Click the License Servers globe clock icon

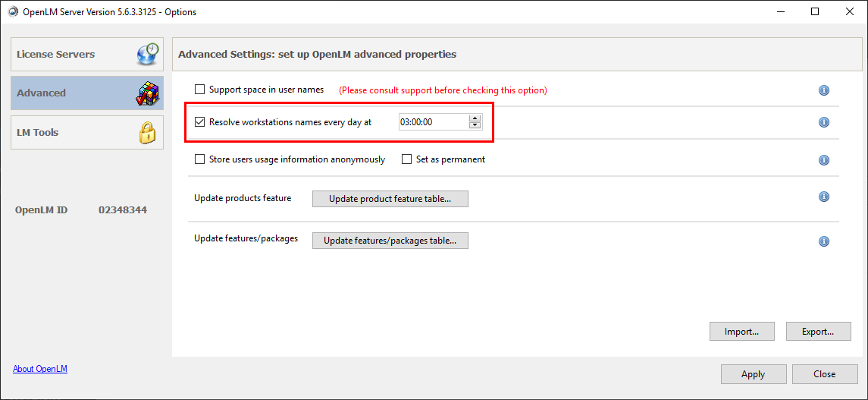(148, 54)
